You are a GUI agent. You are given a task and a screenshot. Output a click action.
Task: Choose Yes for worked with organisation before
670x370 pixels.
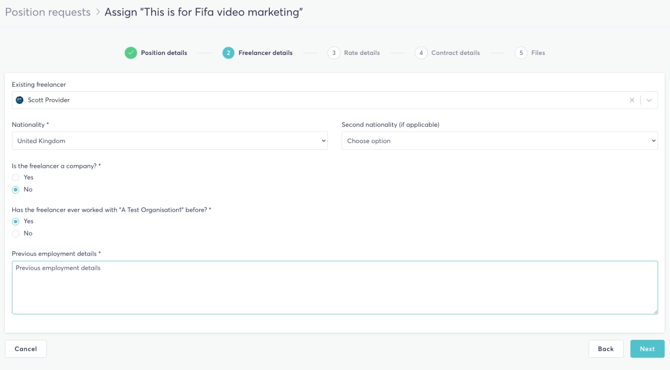(x=16, y=221)
